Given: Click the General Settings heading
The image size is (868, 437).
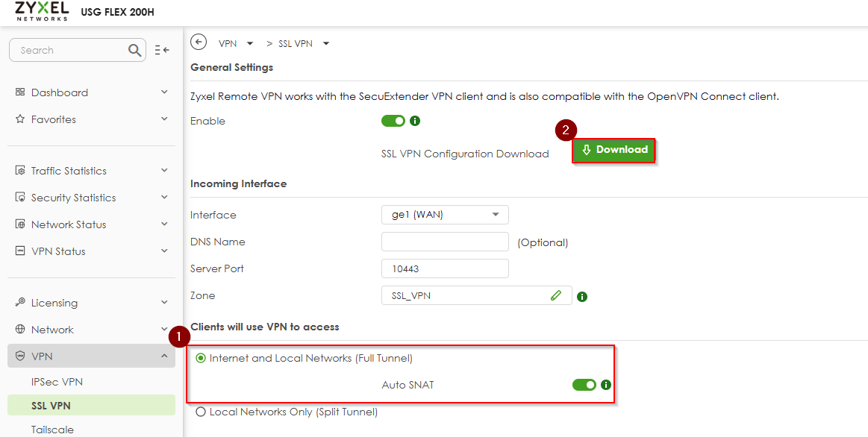Looking at the screenshot, I should click(x=232, y=67).
